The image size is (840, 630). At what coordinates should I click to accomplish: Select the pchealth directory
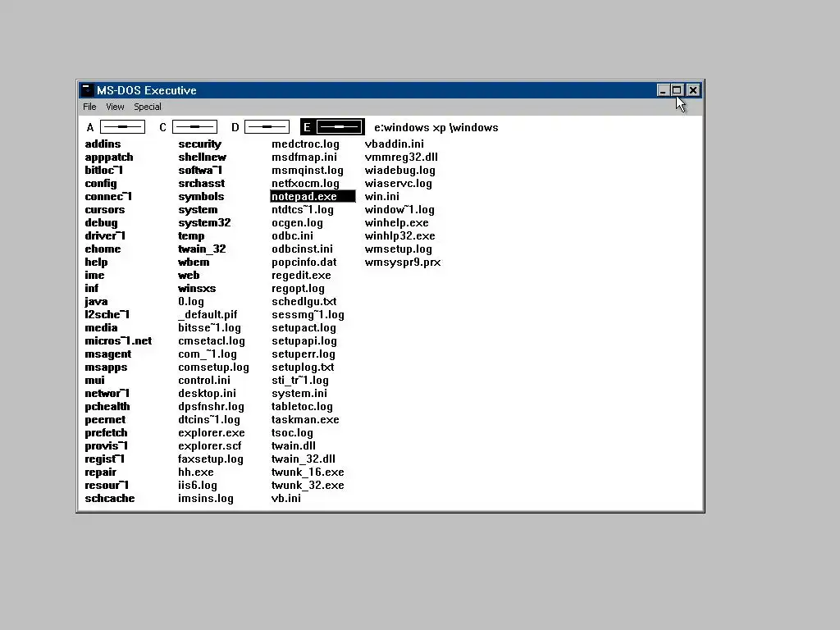[107, 406]
